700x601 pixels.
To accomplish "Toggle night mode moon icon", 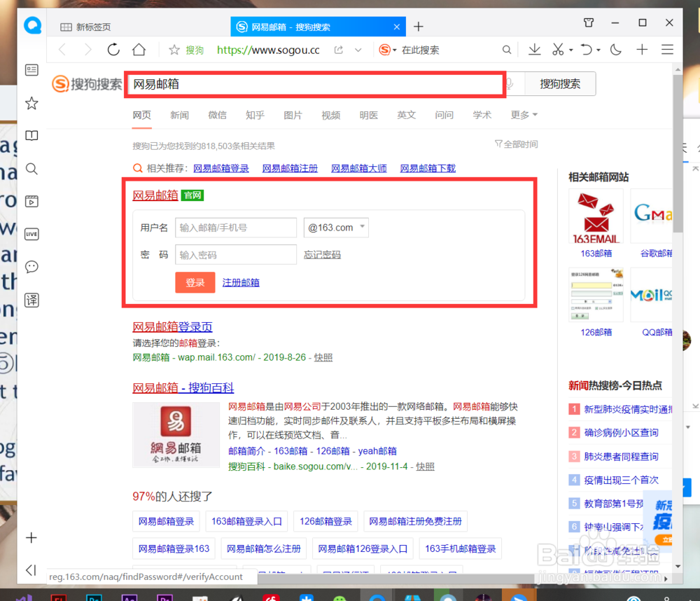I will pyautogui.click(x=616, y=50).
